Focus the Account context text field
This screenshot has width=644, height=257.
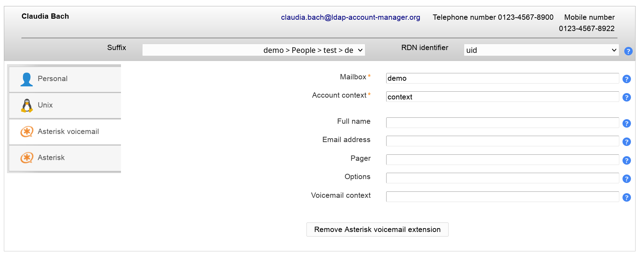pos(502,97)
